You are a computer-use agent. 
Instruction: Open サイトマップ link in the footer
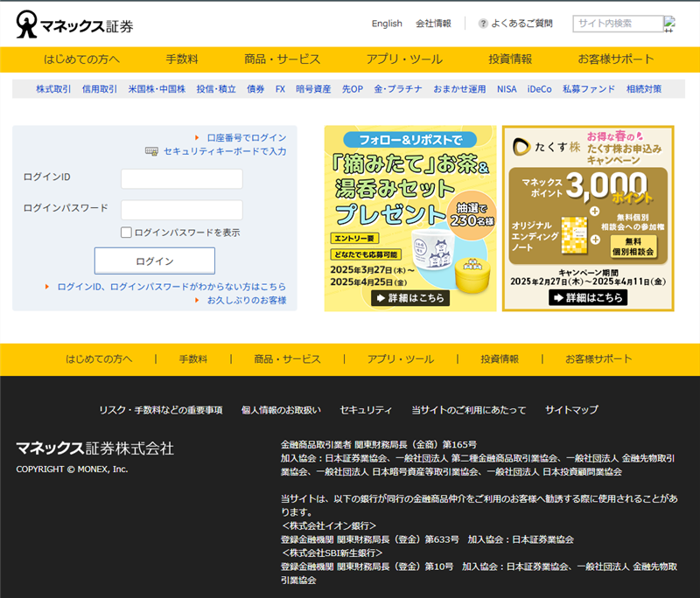click(571, 409)
